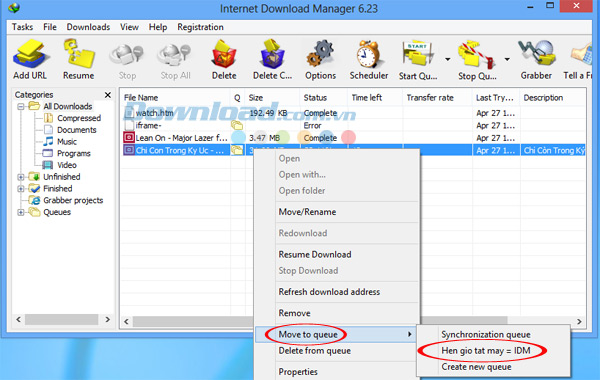Click the Tell a Friend icon

pos(582,54)
